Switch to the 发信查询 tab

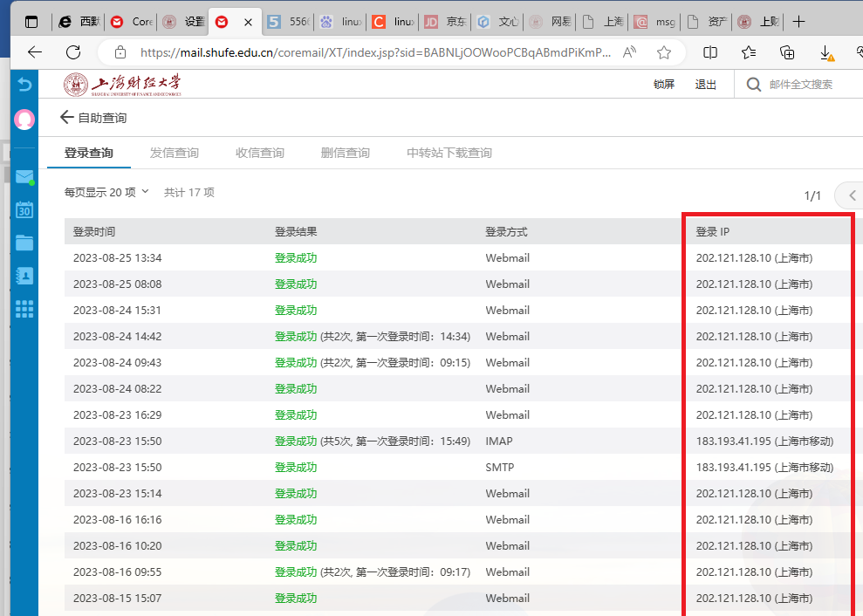(175, 153)
